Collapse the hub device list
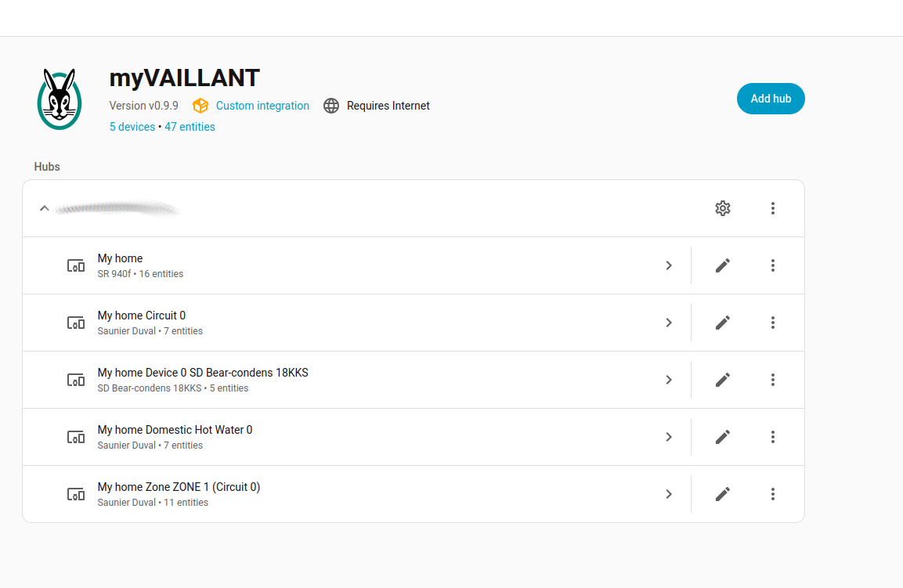Viewport: 903px width, 588px height. 45,208
